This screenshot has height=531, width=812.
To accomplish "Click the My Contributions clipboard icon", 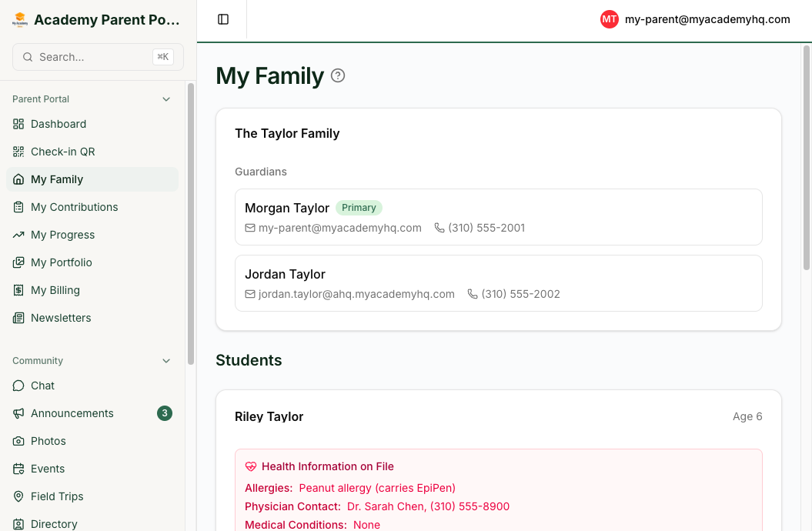I will tap(18, 207).
